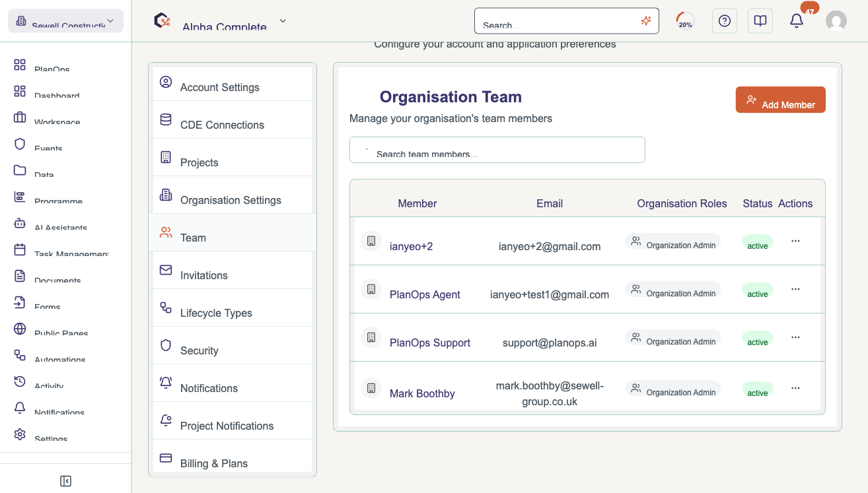868x493 pixels.
Task: Click the user avatar in top bar
Action: (836, 21)
